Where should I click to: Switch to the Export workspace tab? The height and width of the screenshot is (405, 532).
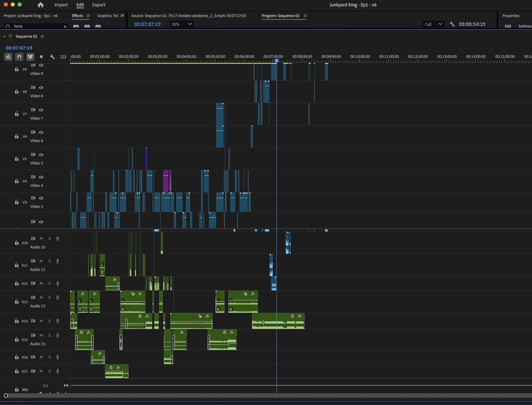click(x=99, y=5)
